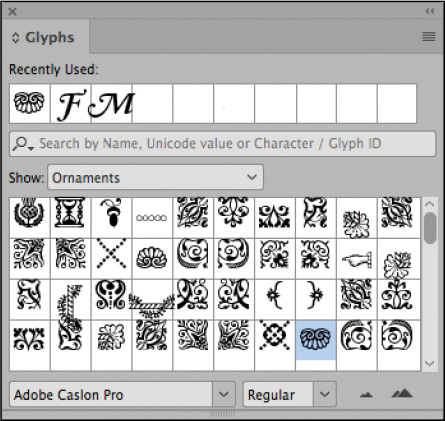Select the left decorative brace glyph

click(275, 299)
